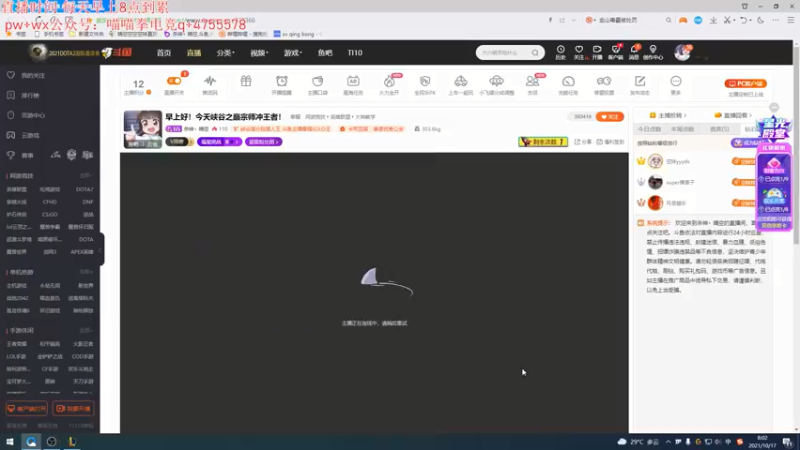Click the waveform icon in anchor toolbar
The height and width of the screenshot is (450, 800).
pyautogui.click(x=210, y=81)
